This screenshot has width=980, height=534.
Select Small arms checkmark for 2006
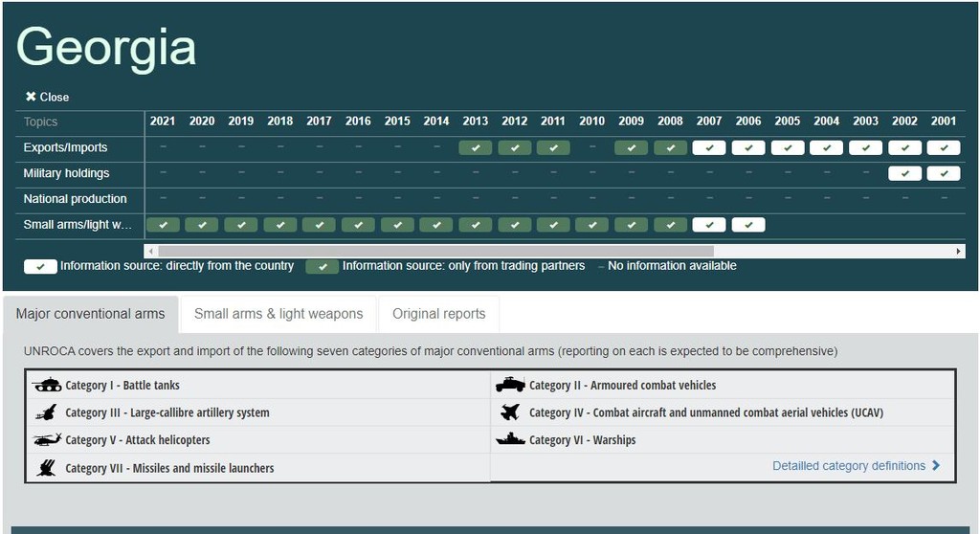click(x=748, y=225)
